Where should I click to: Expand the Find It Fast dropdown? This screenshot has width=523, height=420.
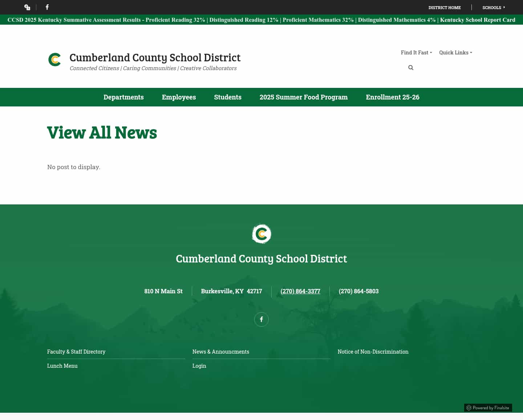pyautogui.click(x=416, y=52)
